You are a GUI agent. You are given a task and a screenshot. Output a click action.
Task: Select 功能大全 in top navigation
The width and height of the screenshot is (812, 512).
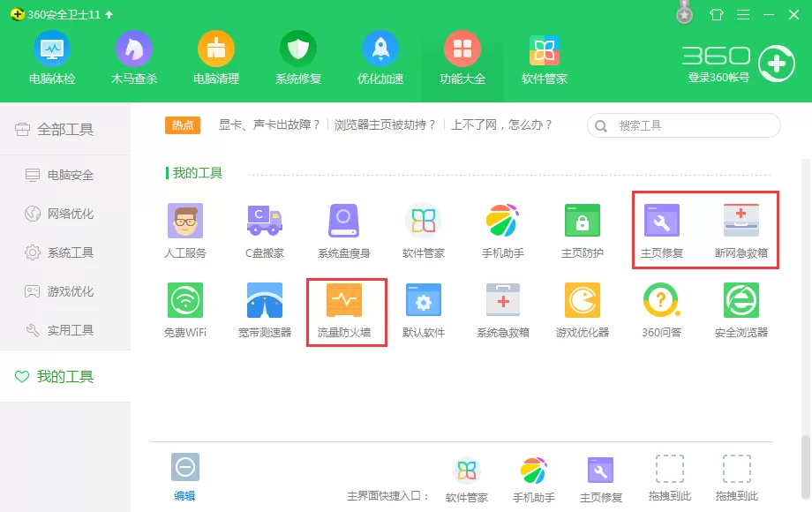pyautogui.click(x=462, y=58)
